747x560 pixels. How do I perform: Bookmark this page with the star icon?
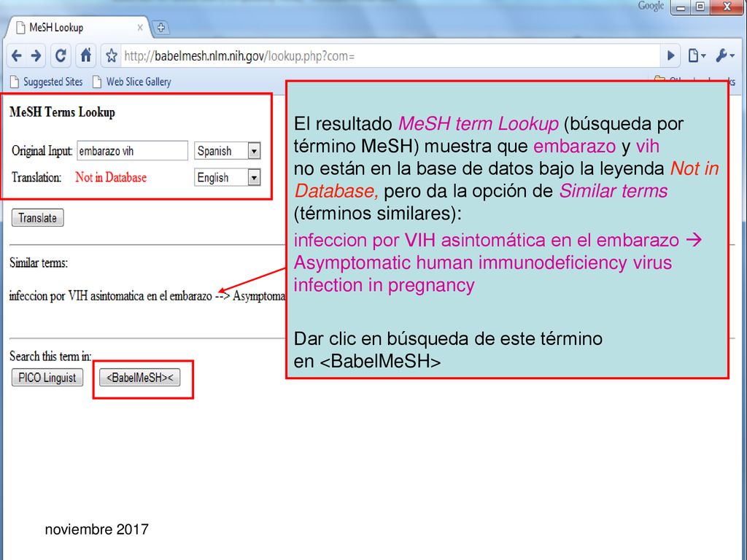[x=112, y=56]
